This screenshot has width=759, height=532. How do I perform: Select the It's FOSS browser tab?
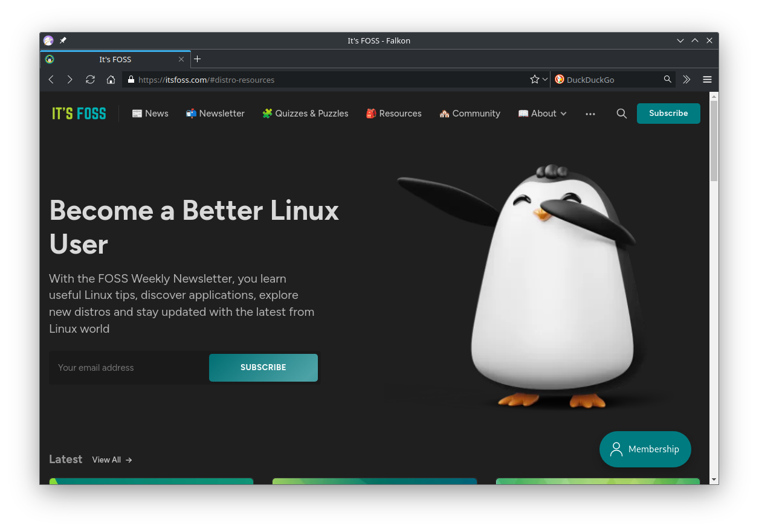tap(115, 59)
